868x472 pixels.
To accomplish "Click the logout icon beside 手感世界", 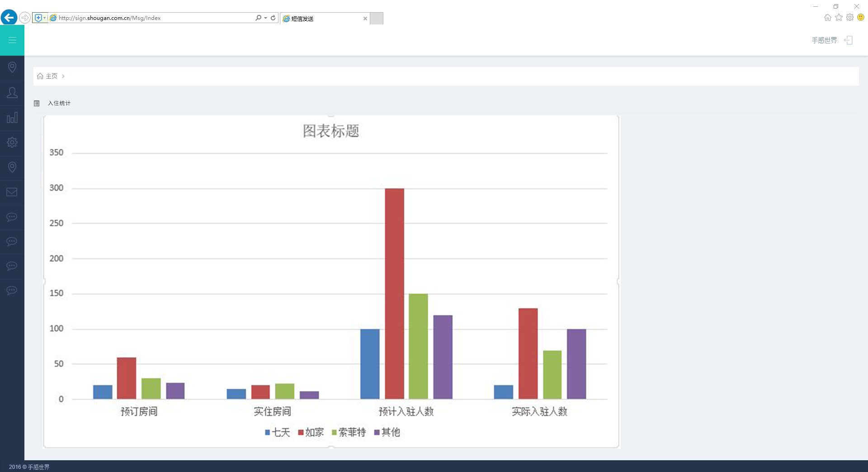I will [x=849, y=40].
